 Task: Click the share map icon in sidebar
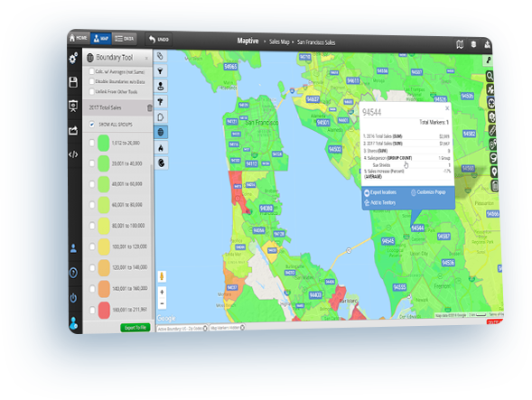(x=73, y=131)
